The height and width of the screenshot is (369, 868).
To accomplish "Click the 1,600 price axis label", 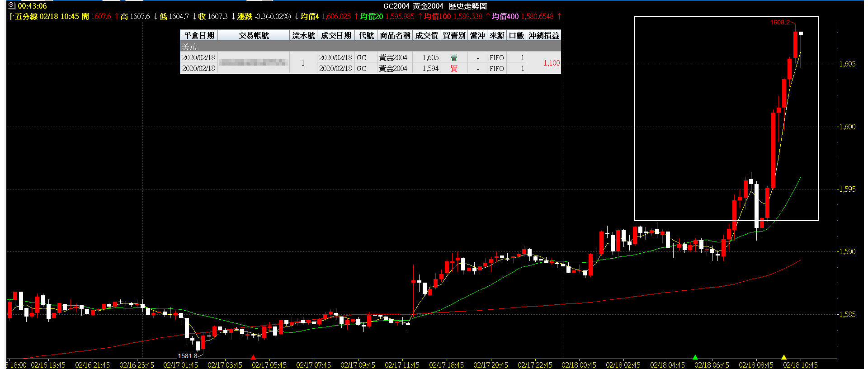I will pos(847,127).
